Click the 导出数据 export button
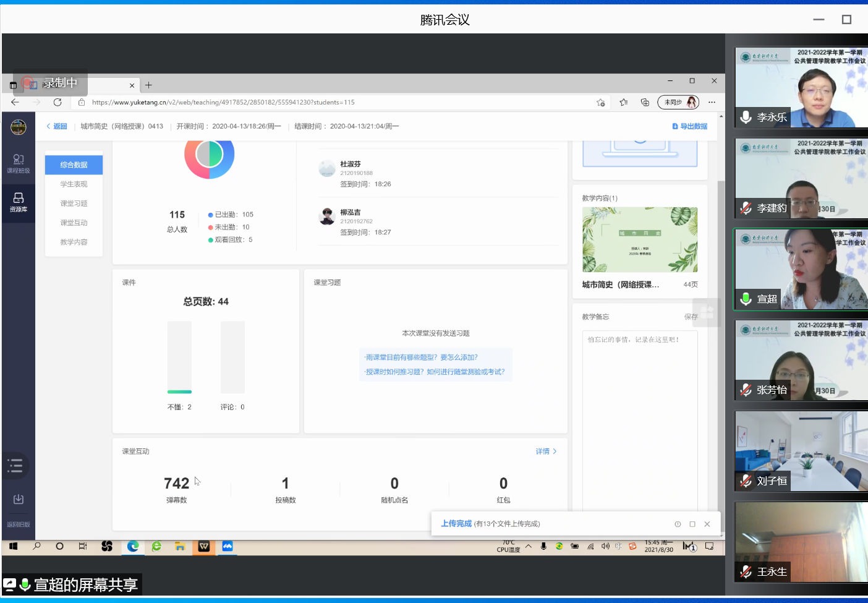The height and width of the screenshot is (603, 868). tap(689, 126)
